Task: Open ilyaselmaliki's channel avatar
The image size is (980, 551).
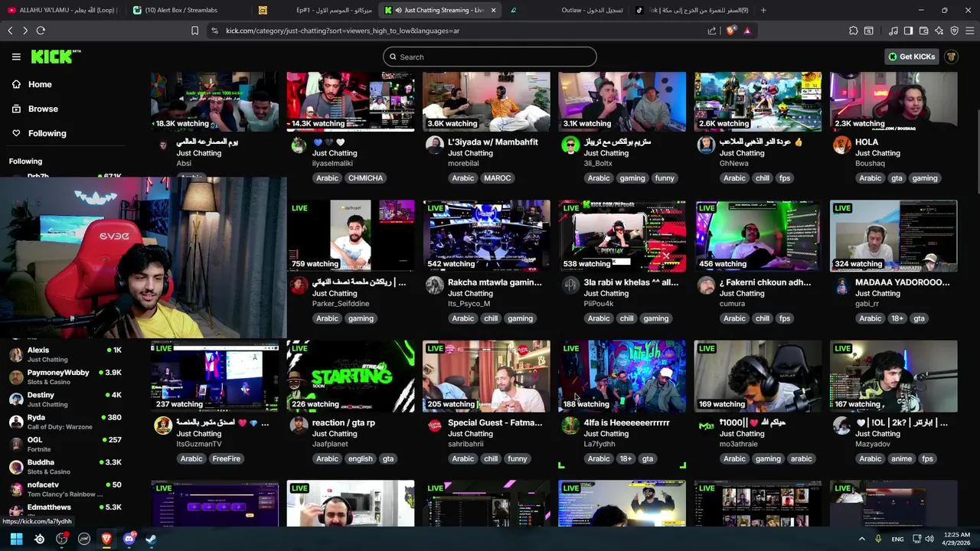Action: click(299, 145)
